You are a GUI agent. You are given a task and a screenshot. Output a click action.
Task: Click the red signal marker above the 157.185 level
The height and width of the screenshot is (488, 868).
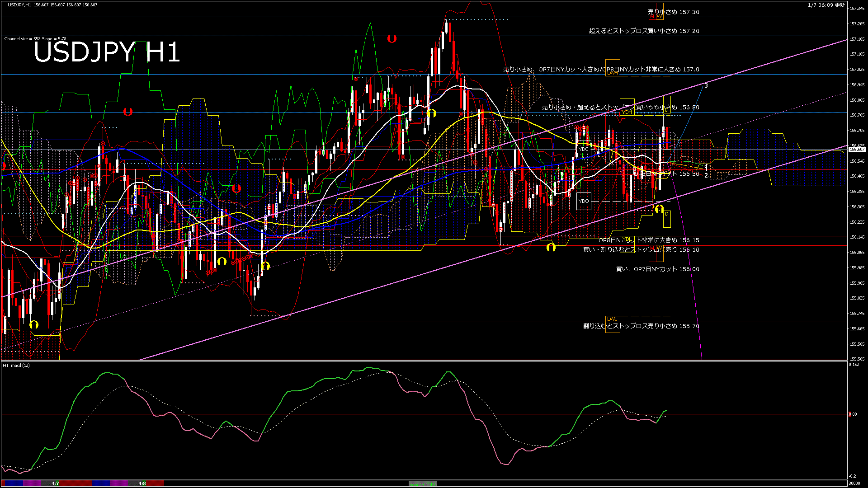click(392, 39)
